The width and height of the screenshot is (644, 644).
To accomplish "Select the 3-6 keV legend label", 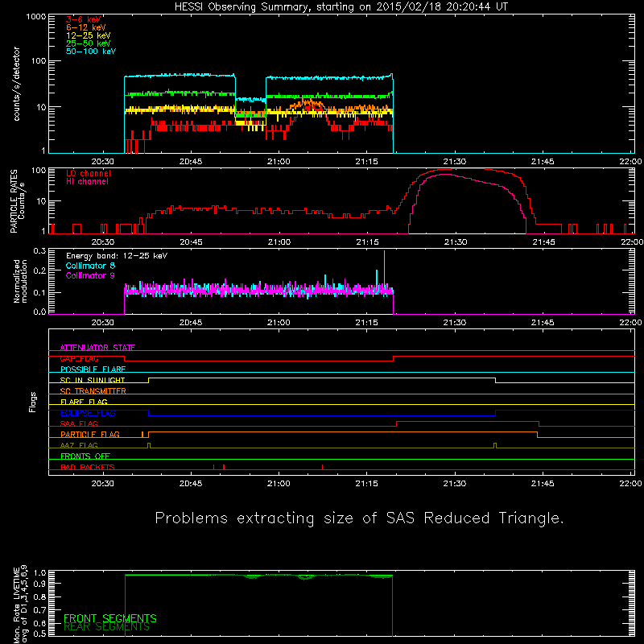I will click(84, 19).
